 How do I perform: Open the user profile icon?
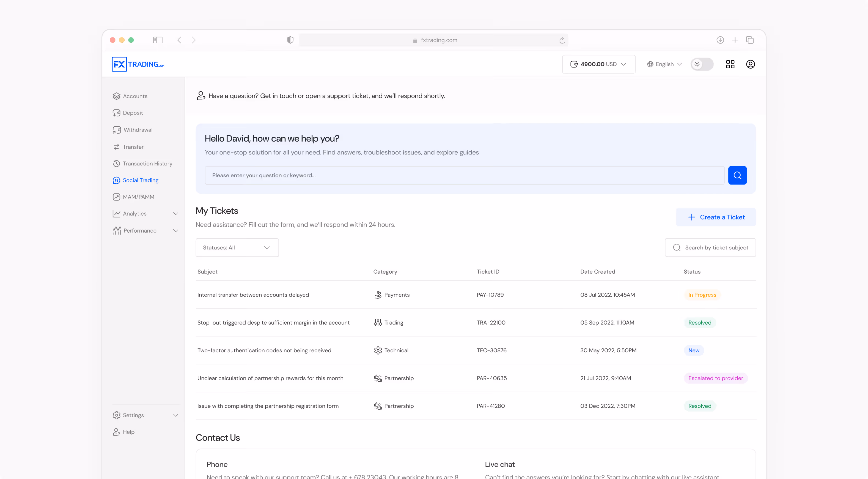[750, 64]
